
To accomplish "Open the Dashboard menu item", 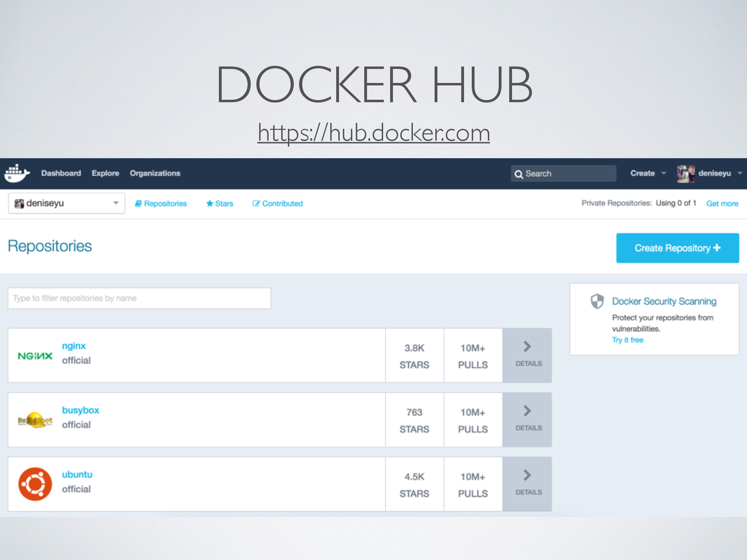I will coord(61,173).
